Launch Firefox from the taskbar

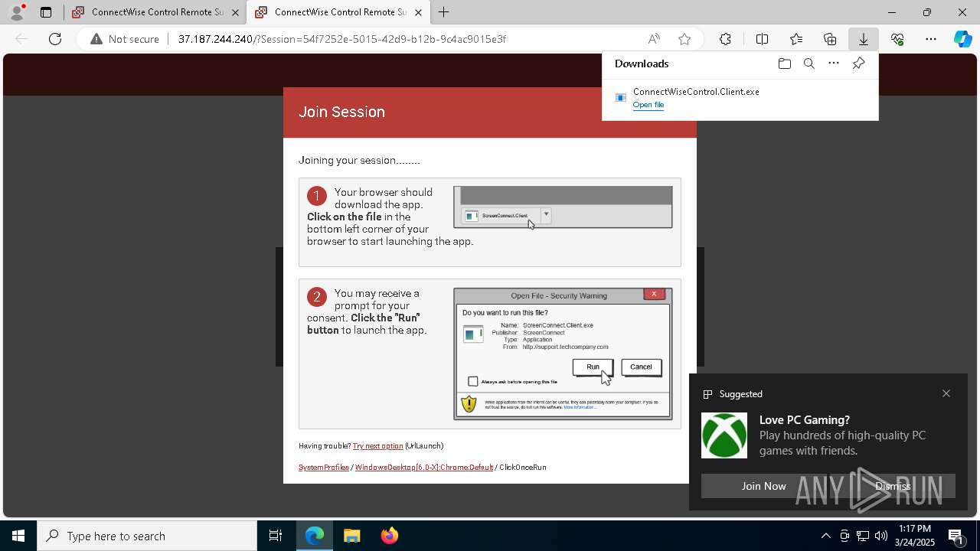(390, 536)
